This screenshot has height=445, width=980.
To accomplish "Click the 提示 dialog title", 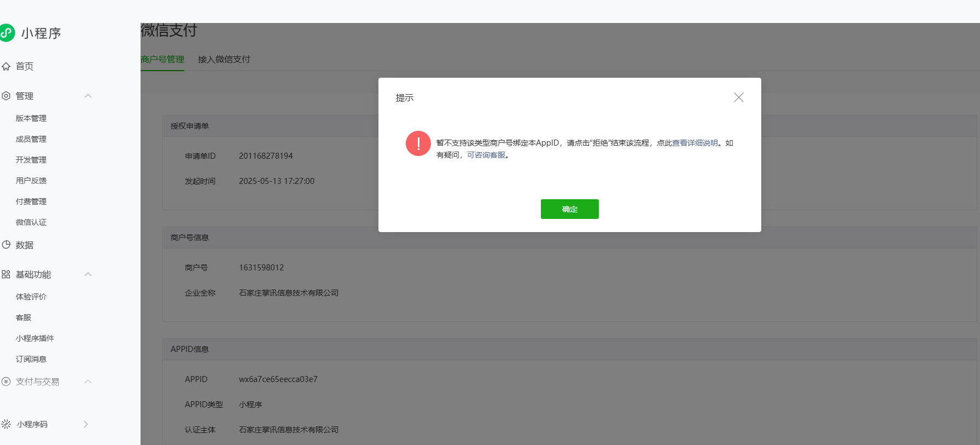I will coord(405,98).
